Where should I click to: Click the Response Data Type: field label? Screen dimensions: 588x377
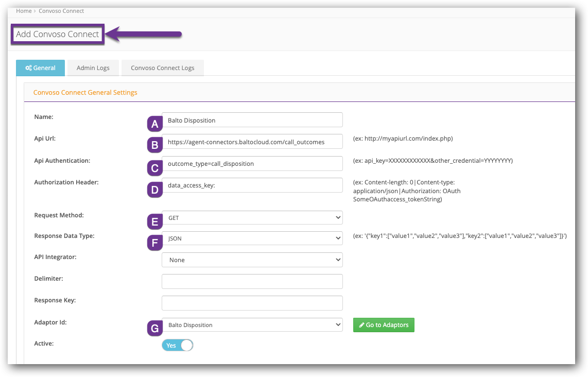(64, 236)
